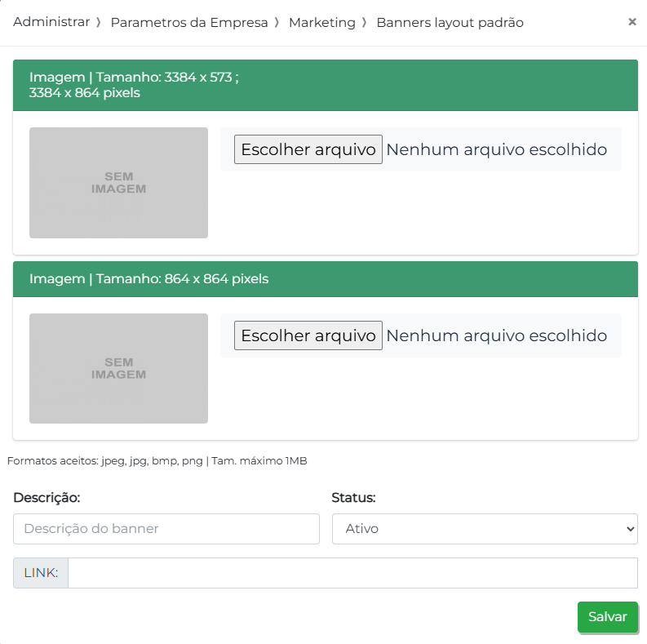Focus the Descrição do banner text field
Screen dimensions: 647x644
click(166, 529)
